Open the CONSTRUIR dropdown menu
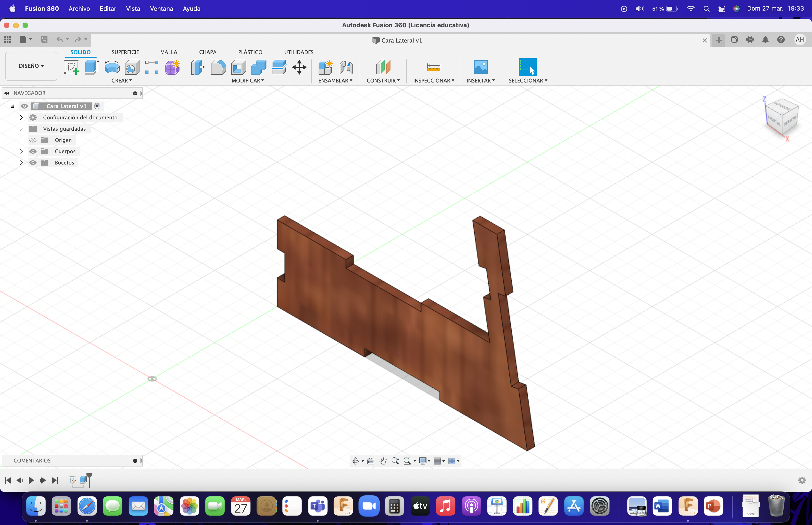812x525 pixels. coord(383,80)
